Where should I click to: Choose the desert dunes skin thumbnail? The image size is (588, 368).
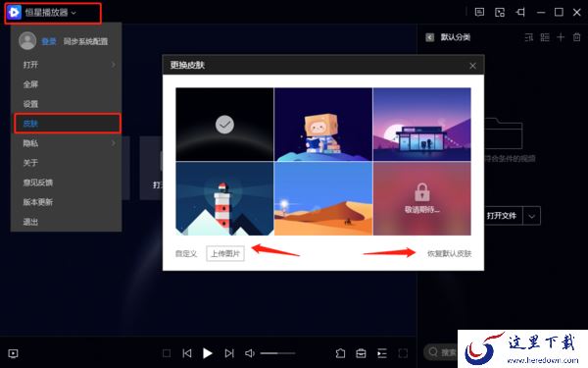(x=323, y=198)
